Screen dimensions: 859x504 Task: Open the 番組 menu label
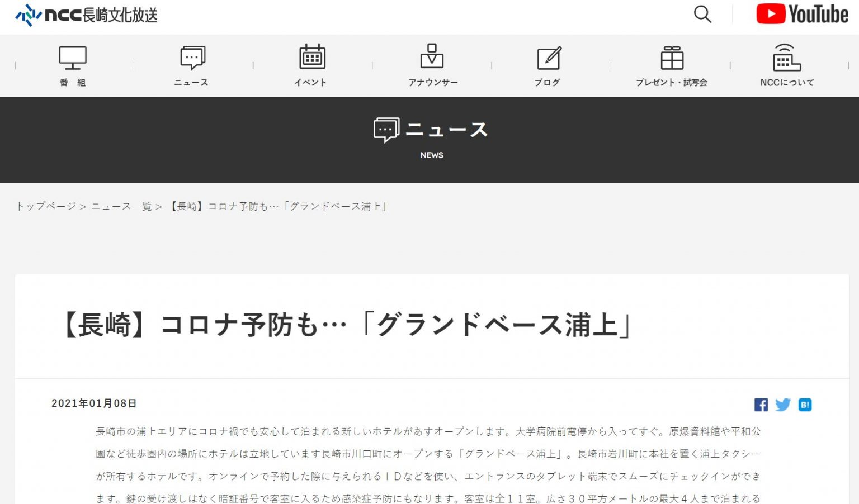click(x=73, y=83)
